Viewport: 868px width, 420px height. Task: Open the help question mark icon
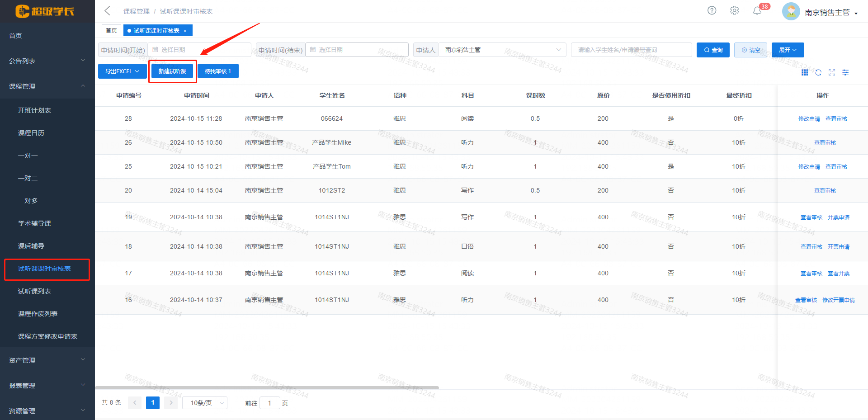tap(712, 10)
